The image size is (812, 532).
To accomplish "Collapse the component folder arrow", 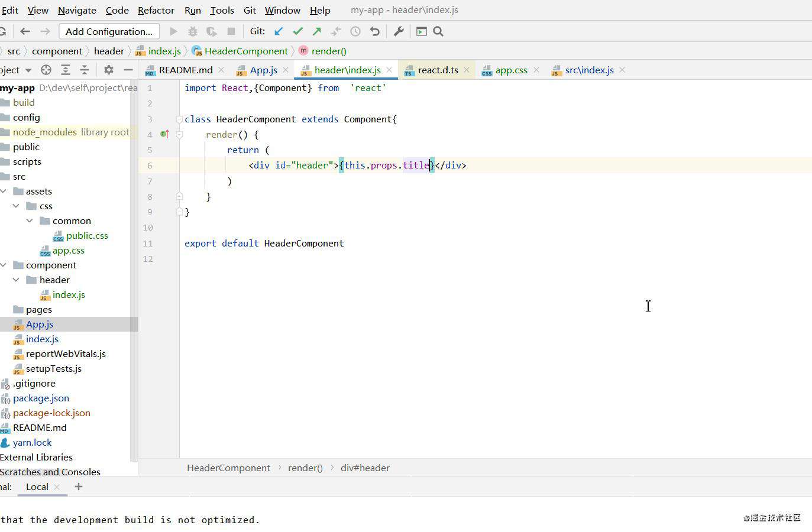I will (4, 265).
